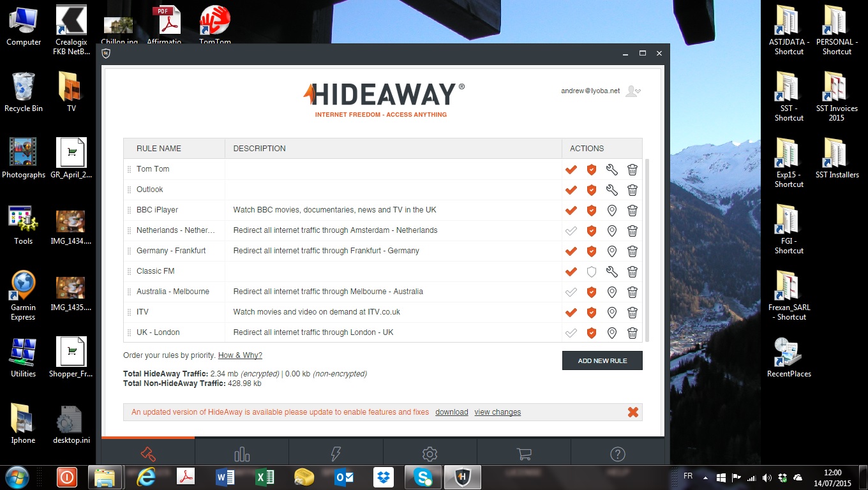Go to the settings gear tab
Viewport: 868px width, 490px height.
[430, 454]
